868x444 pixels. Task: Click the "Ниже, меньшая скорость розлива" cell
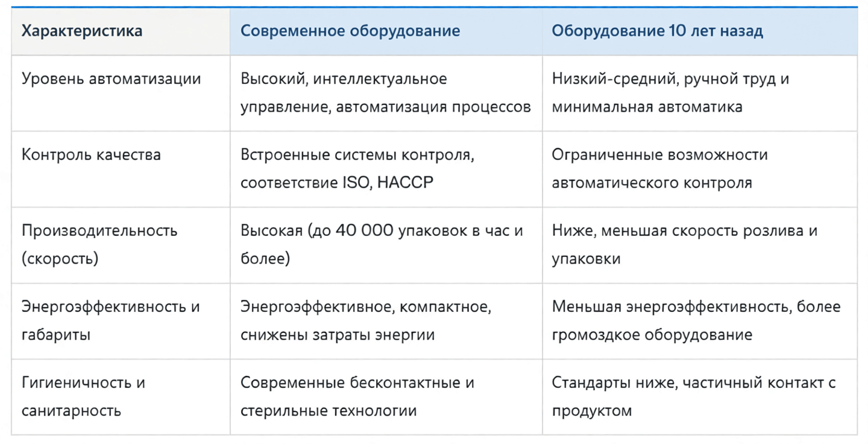click(x=684, y=244)
